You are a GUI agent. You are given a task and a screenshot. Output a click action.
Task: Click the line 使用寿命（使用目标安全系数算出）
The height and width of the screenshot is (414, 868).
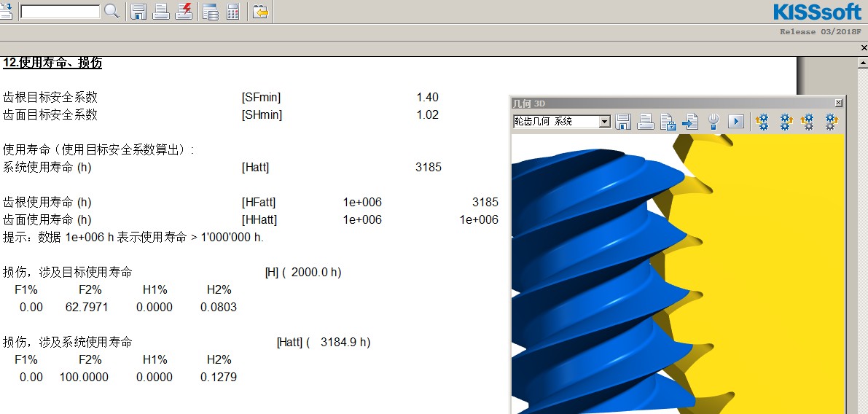point(98,149)
